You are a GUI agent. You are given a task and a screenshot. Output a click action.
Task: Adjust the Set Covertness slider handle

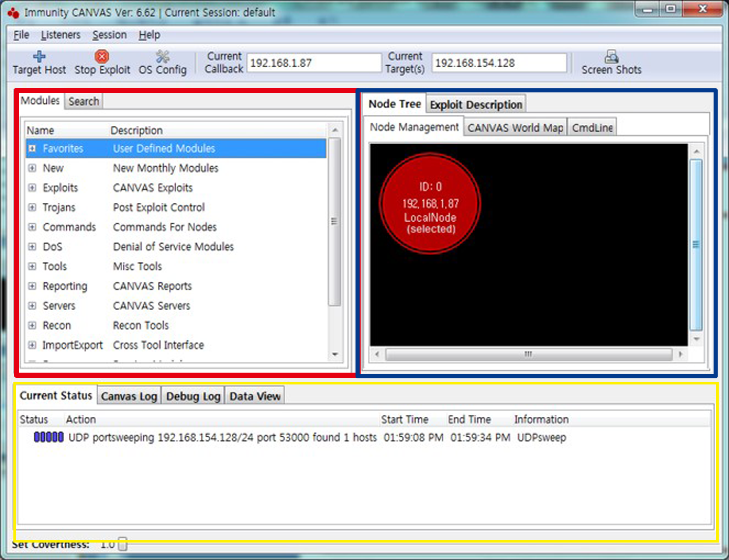click(122, 544)
